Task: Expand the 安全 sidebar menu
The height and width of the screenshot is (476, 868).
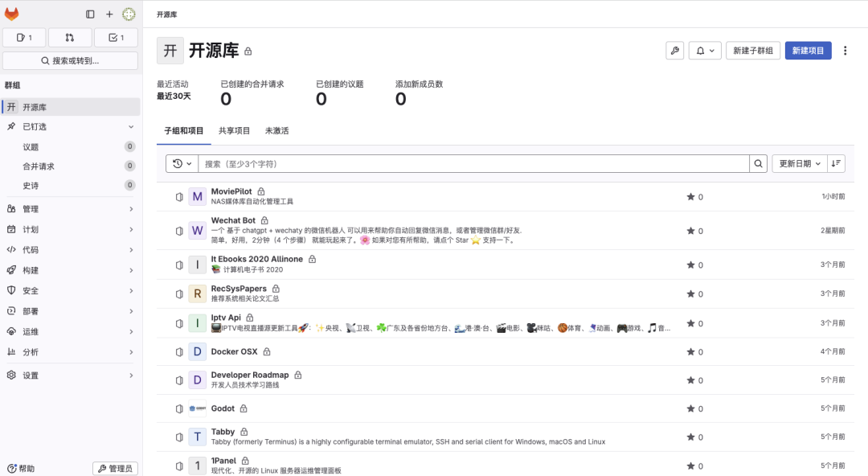Action: pyautogui.click(x=70, y=291)
